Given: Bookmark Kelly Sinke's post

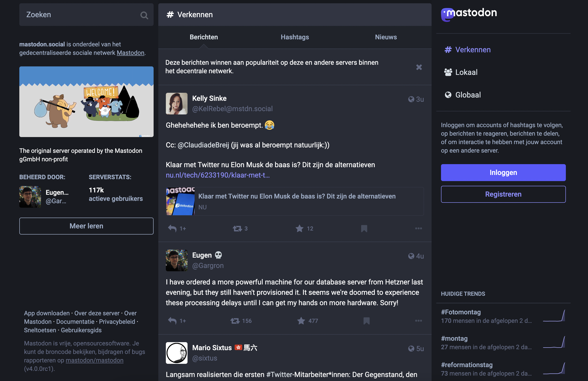Looking at the screenshot, I should tap(364, 228).
